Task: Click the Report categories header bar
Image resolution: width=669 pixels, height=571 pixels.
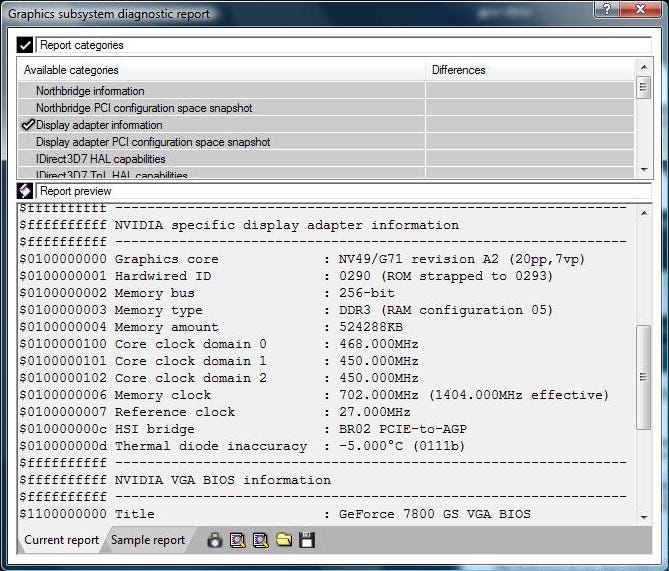Action: coord(344,45)
